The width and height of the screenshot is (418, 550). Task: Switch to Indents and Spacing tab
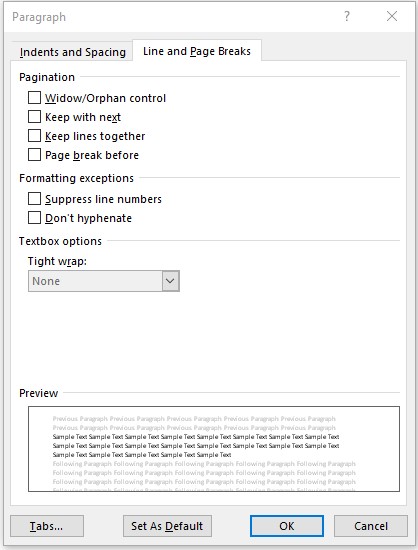click(73, 52)
